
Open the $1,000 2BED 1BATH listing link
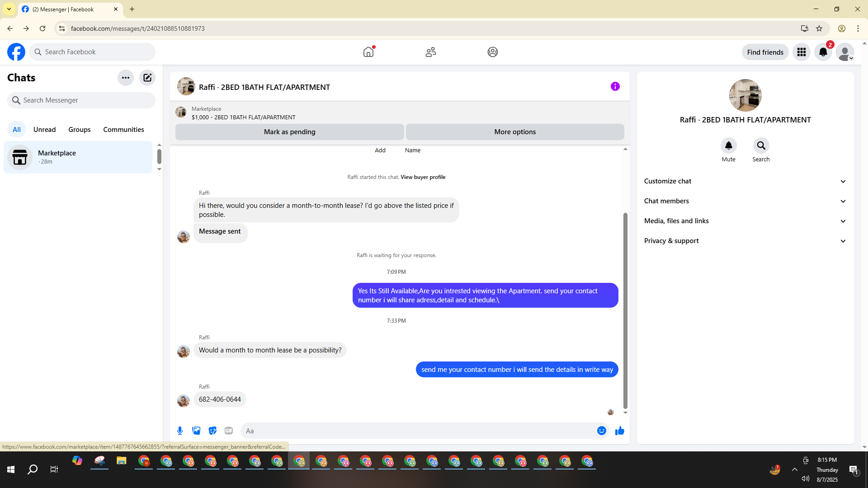(x=243, y=117)
